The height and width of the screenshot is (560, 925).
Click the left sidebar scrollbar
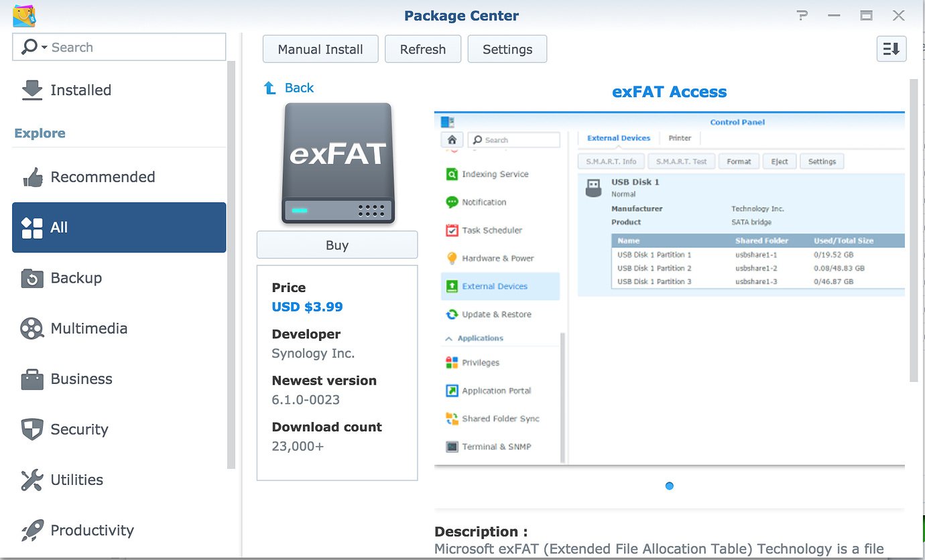click(x=231, y=265)
